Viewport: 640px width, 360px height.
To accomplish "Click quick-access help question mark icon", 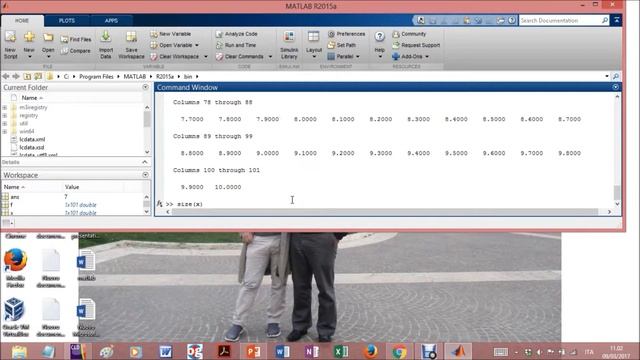I will click(511, 20).
